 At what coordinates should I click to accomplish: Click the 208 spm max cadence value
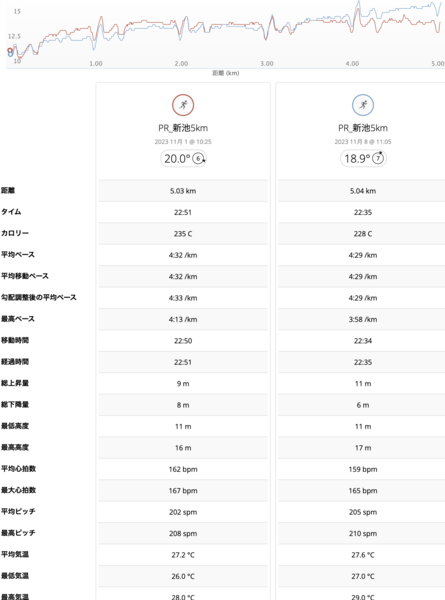[x=183, y=534]
